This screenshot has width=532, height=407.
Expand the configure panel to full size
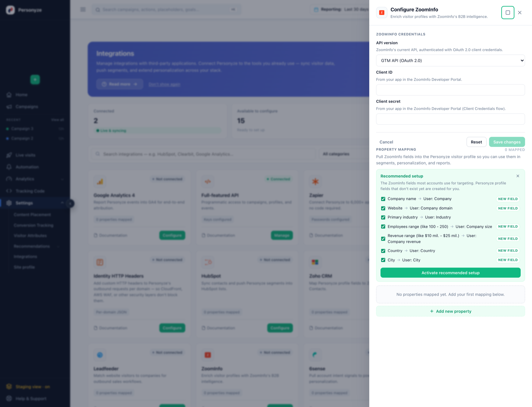507,12
